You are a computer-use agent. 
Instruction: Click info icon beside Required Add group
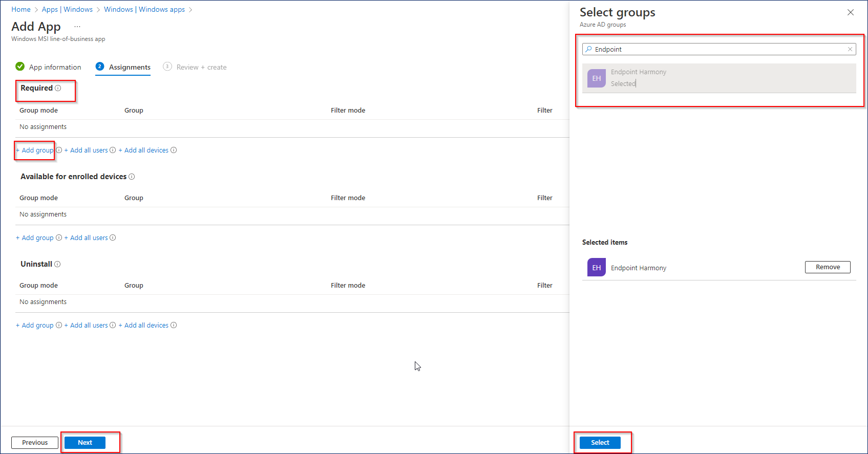point(59,150)
